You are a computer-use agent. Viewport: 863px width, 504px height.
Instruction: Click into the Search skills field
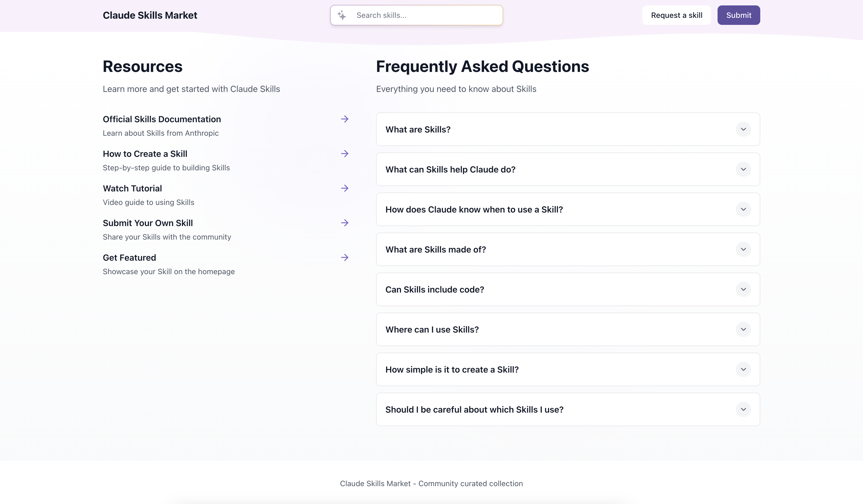pyautogui.click(x=425, y=15)
